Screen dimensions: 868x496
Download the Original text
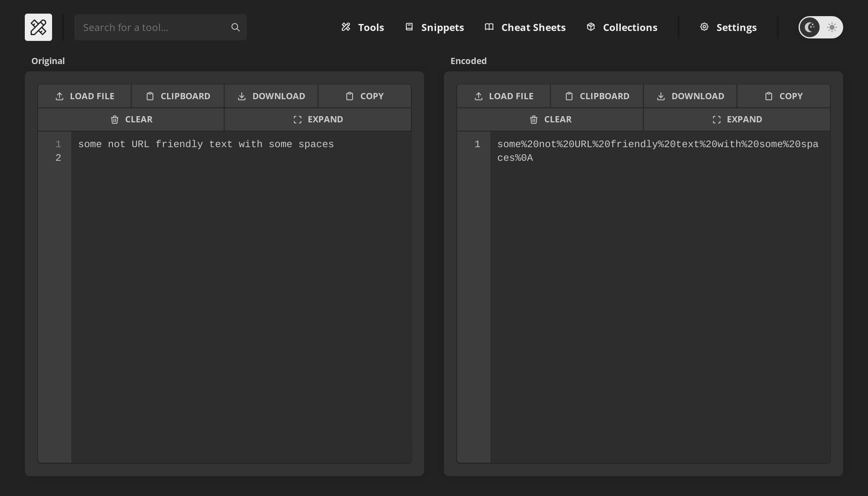[271, 96]
